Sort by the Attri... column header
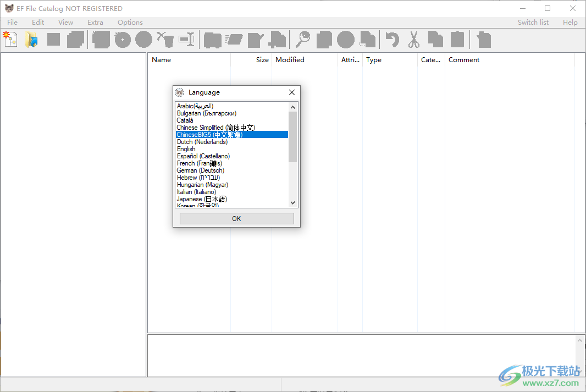 click(x=350, y=60)
